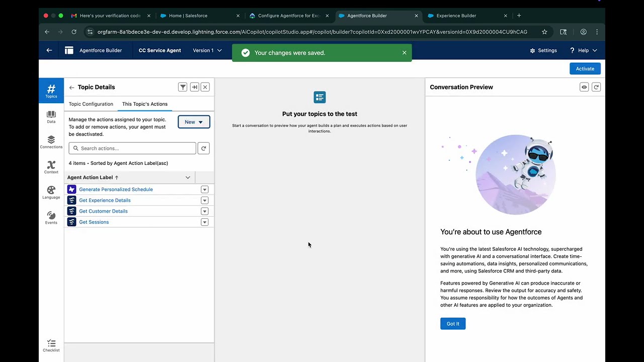Image resolution: width=644 pixels, height=362 pixels.
Task: Click the filter icon in Topic Details
Action: [x=183, y=87]
